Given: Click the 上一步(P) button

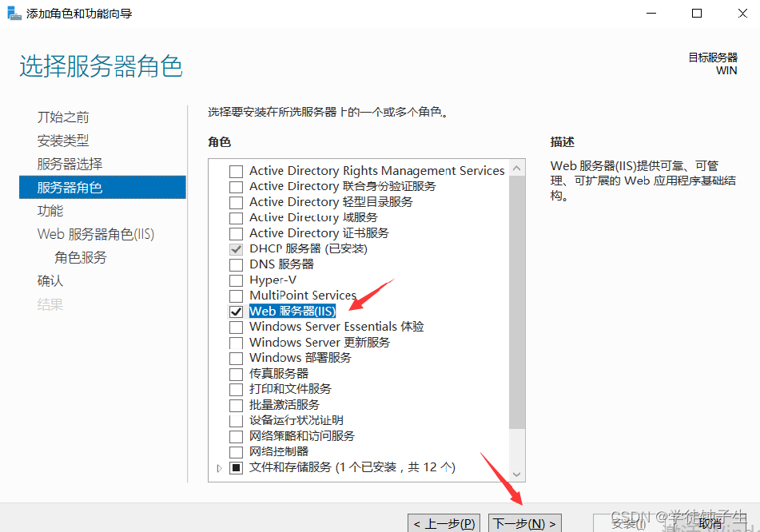Looking at the screenshot, I should [444, 523].
